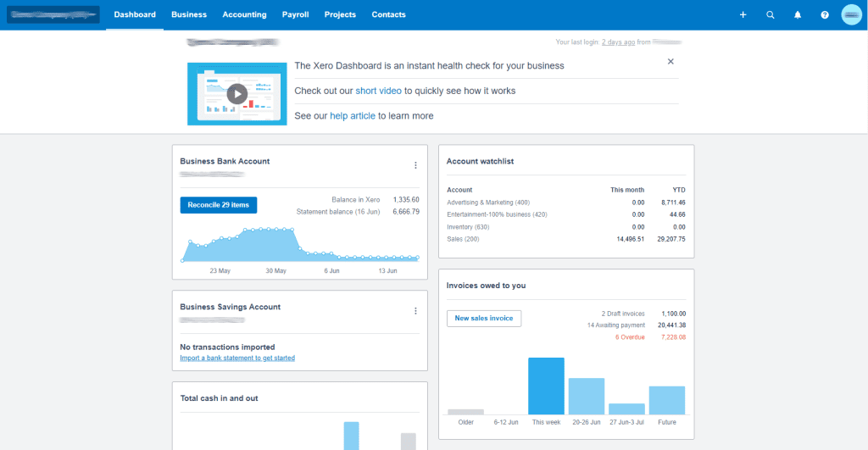Click the 6 Overdue invoices line
Image resolution: width=868 pixels, height=450 pixels.
point(630,337)
